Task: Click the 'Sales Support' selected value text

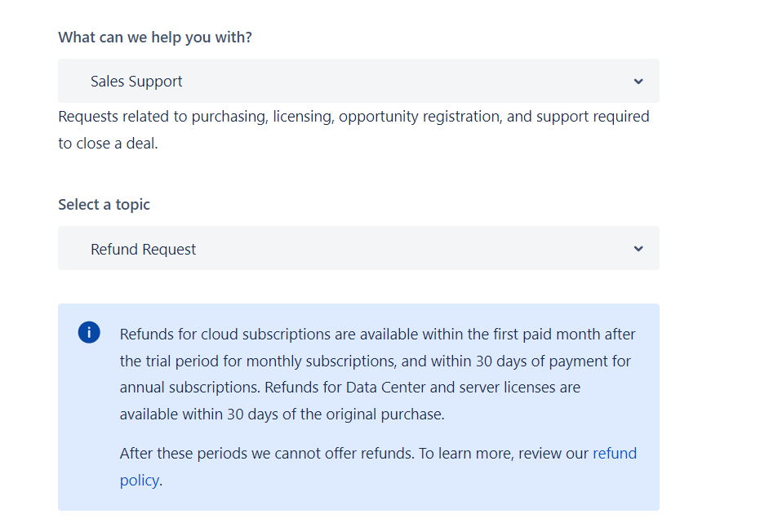Action: [x=136, y=82]
